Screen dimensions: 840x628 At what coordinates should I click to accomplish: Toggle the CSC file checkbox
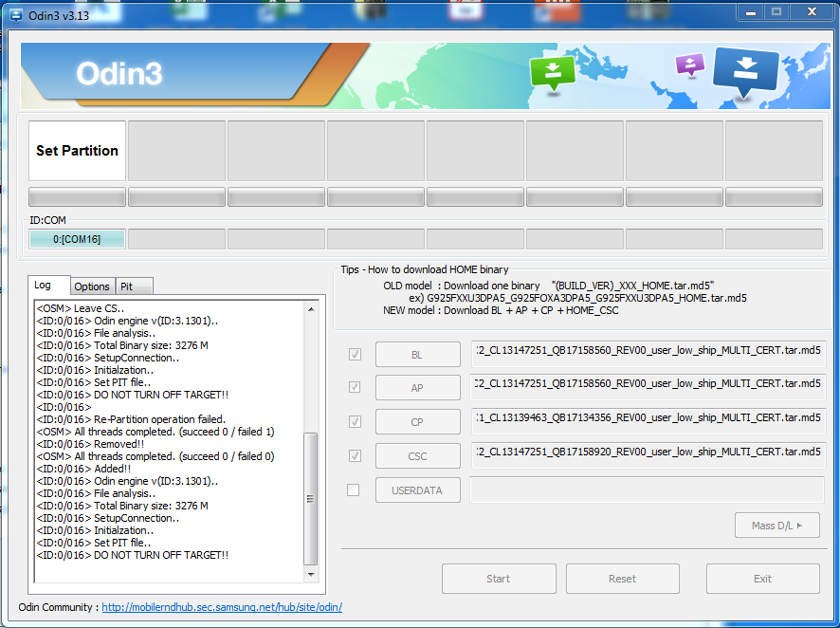click(x=355, y=455)
